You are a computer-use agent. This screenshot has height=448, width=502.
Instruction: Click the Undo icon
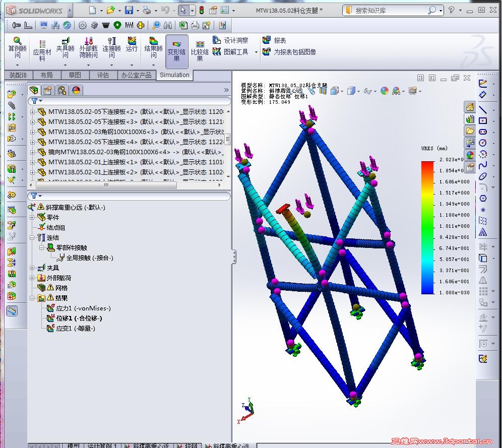click(x=165, y=10)
